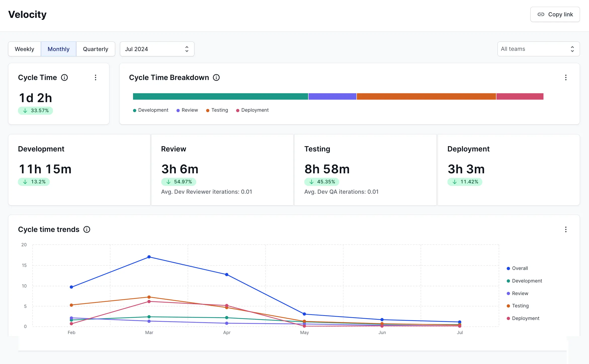Screen dimensions: 589x364
Task: Click the Overall data point for Mar
Action: [x=149, y=257]
